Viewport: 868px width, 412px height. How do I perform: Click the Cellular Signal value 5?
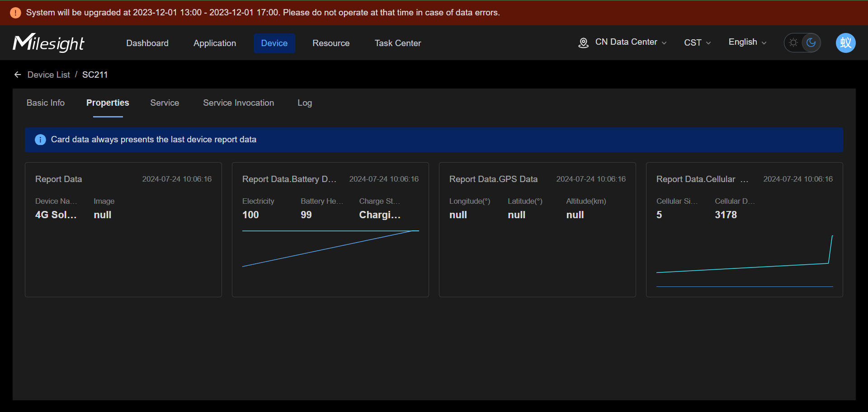point(659,215)
